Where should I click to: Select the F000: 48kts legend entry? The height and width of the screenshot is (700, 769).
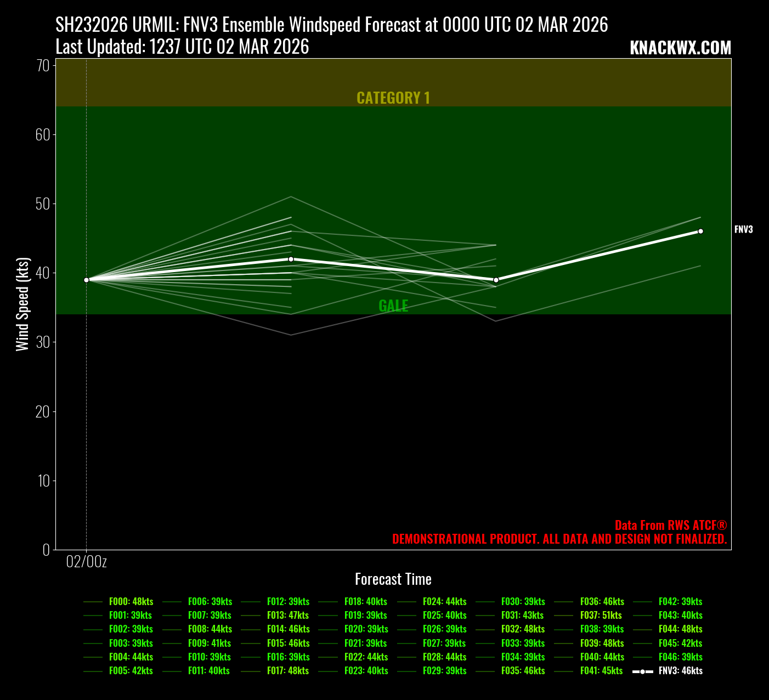[x=131, y=602]
